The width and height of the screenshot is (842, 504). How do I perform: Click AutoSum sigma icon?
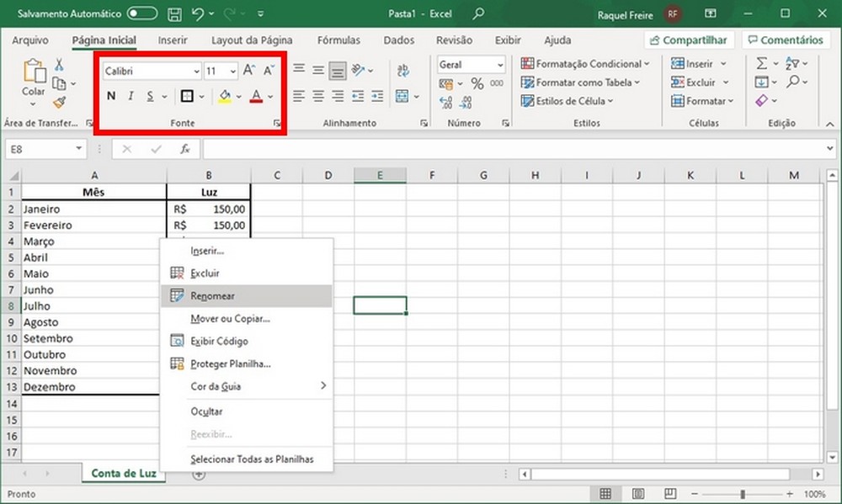(x=761, y=64)
